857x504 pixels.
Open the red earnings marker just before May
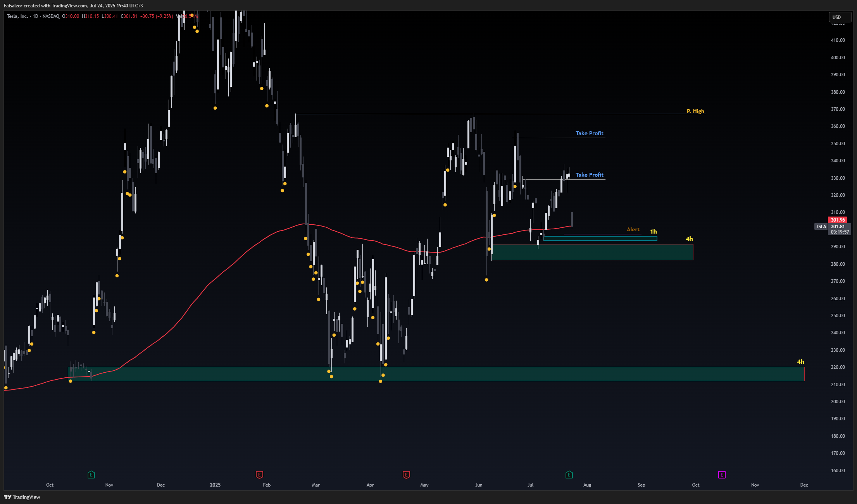tap(406, 475)
